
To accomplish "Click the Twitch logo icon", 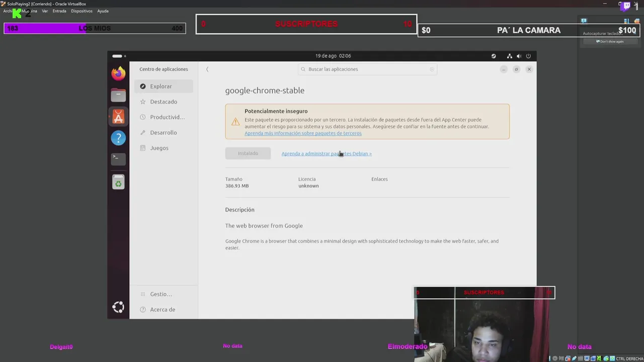I will click(x=626, y=6).
